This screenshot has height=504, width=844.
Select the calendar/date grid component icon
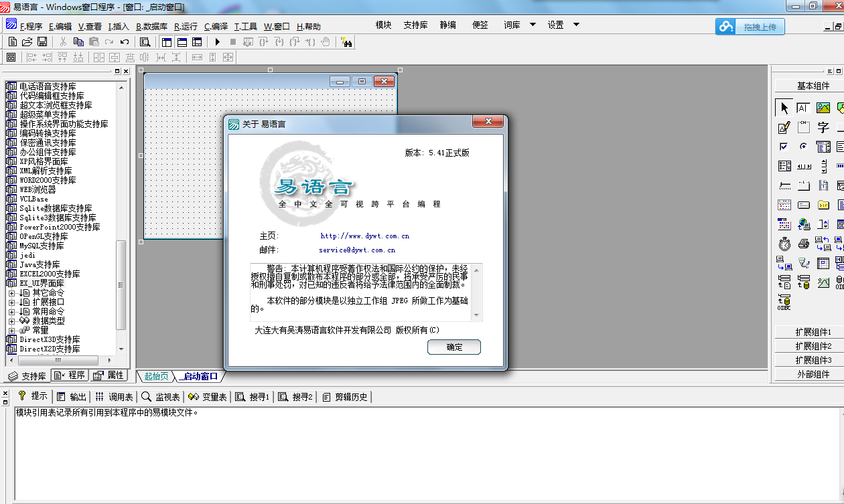784,205
